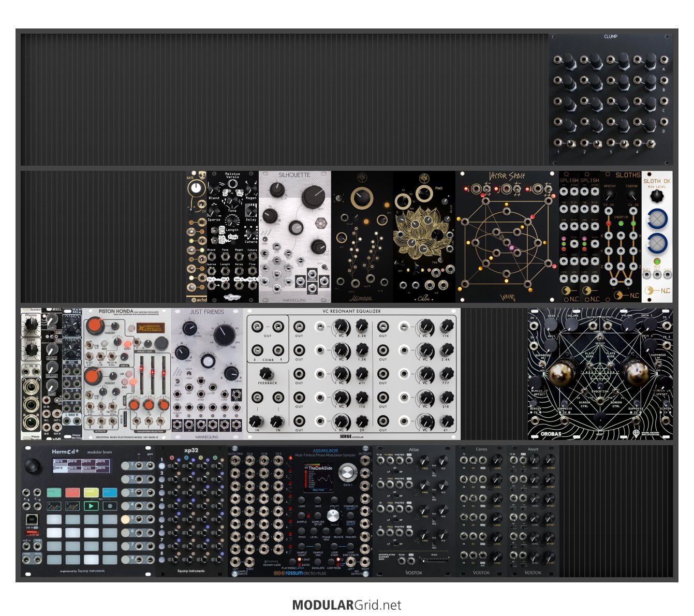Image resolution: width=694 pixels, height=616 pixels.
Task: Click the Piston Honda preset/edit encoder
Action: click(x=161, y=342)
